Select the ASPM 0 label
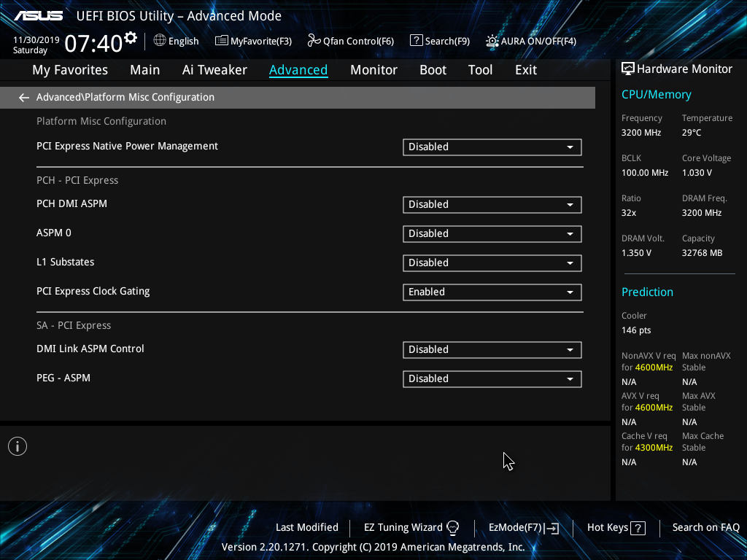The width and height of the screenshot is (747, 560). point(54,233)
